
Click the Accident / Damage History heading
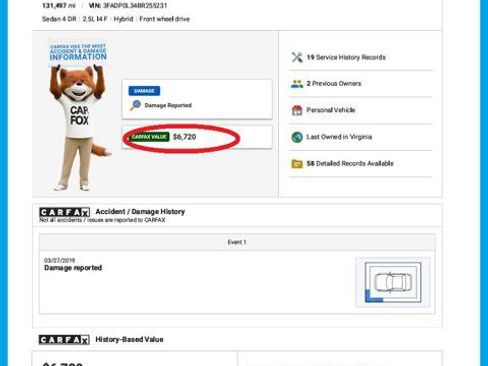140,211
